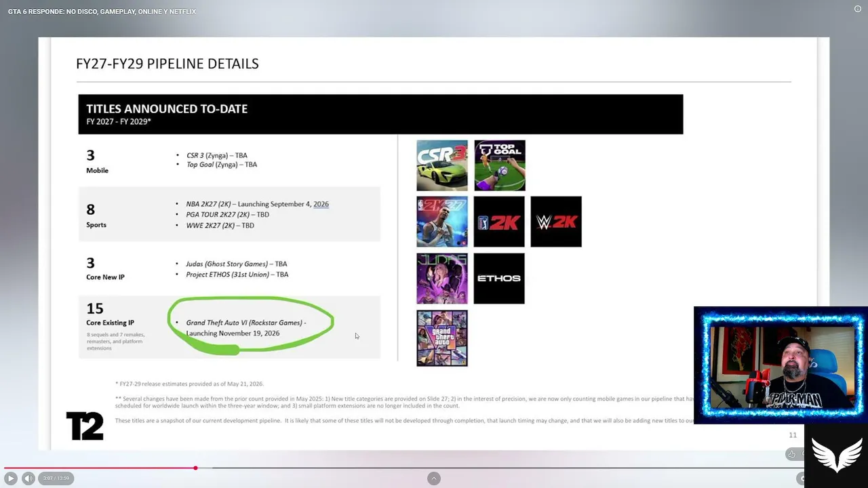
Task: Click the 'Project ETHOS (31st Union) – TBA' line
Action: (237, 274)
